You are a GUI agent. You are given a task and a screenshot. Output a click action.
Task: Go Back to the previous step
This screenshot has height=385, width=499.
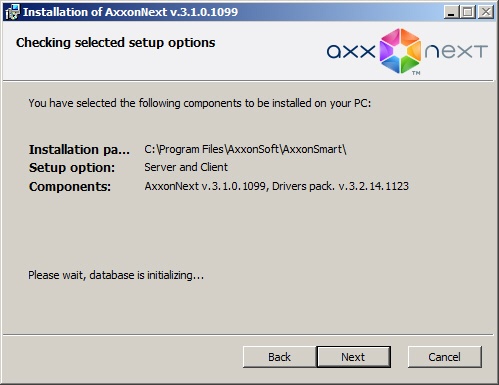(279, 357)
